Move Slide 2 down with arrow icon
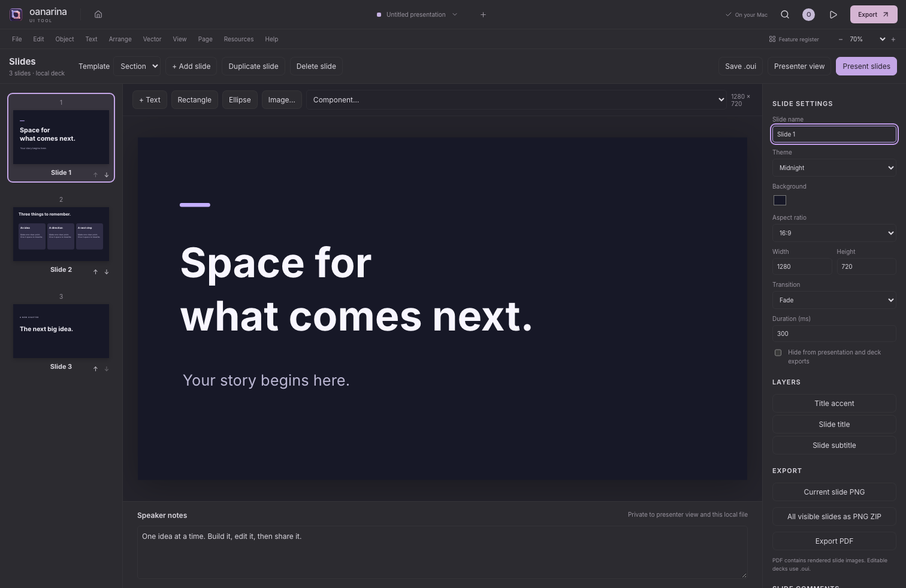Viewport: 906px width, 588px height. pos(107,272)
